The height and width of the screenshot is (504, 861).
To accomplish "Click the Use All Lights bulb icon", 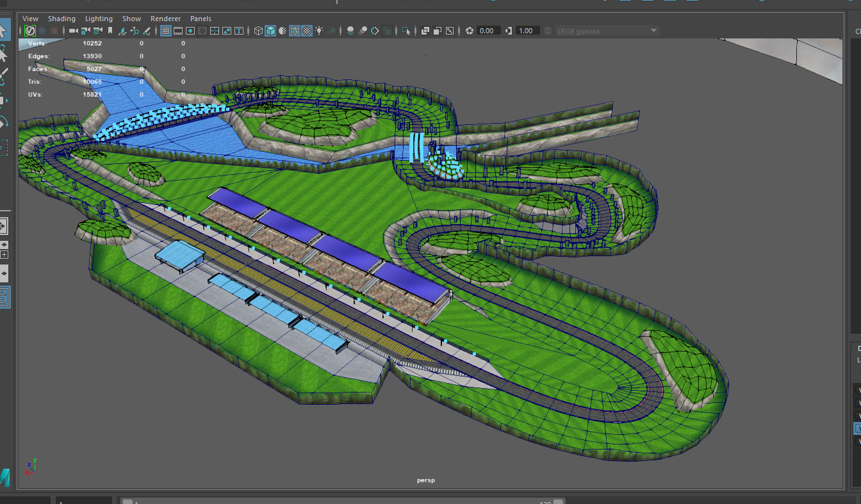I will [319, 31].
